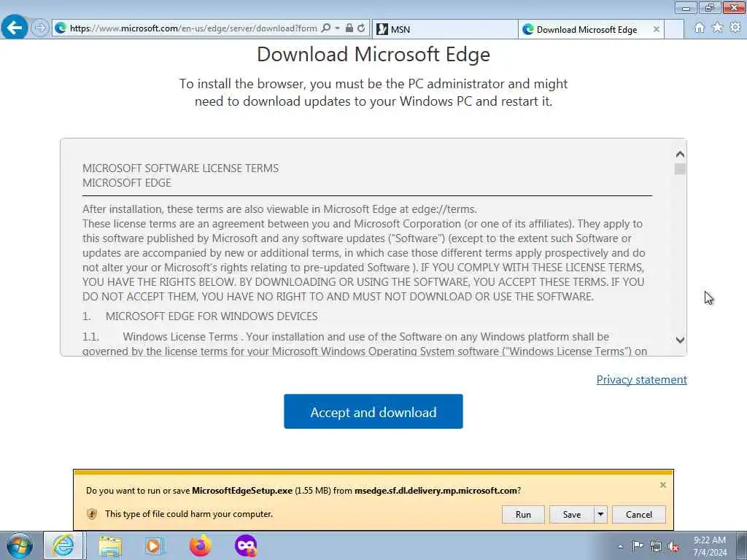
Task: Click the search magnifier in address bar
Action: 326,28
